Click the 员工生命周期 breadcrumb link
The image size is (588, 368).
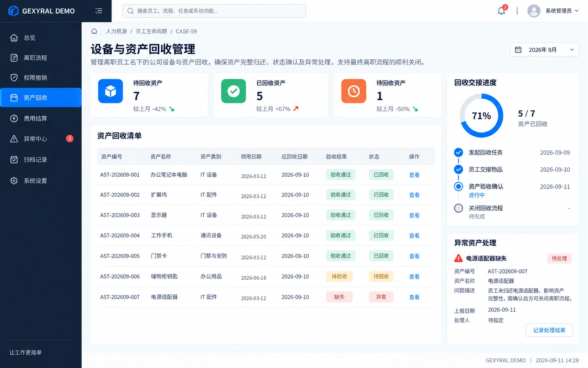151,31
